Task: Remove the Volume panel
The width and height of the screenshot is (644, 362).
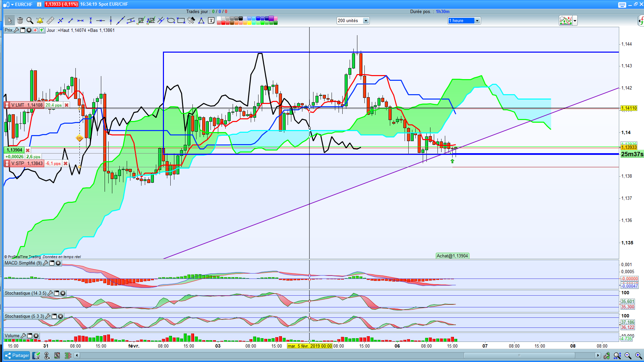Action: click(36, 336)
